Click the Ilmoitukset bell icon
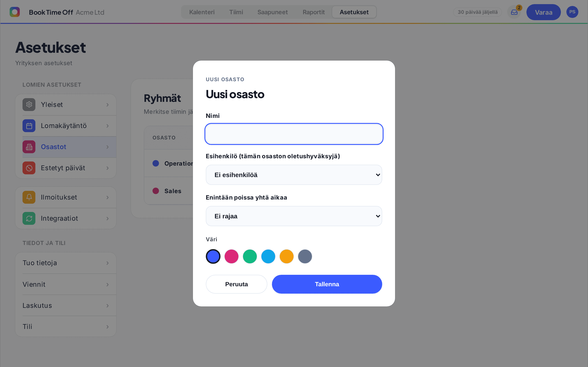 29,197
